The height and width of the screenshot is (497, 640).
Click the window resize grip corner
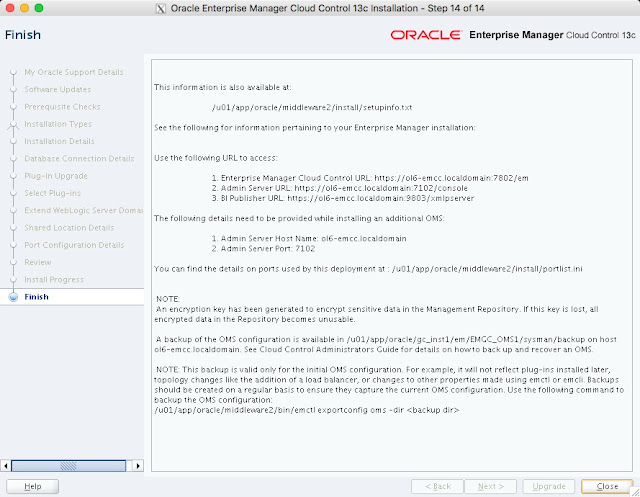(635, 492)
